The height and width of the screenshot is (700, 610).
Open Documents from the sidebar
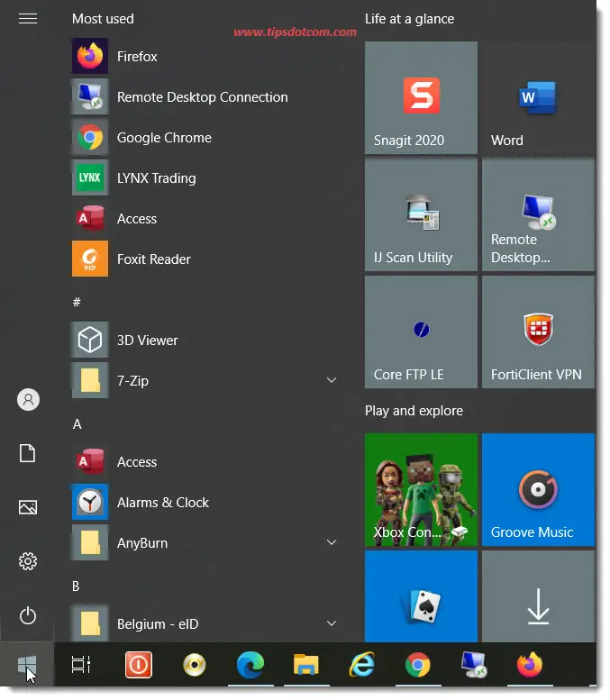[x=28, y=453]
